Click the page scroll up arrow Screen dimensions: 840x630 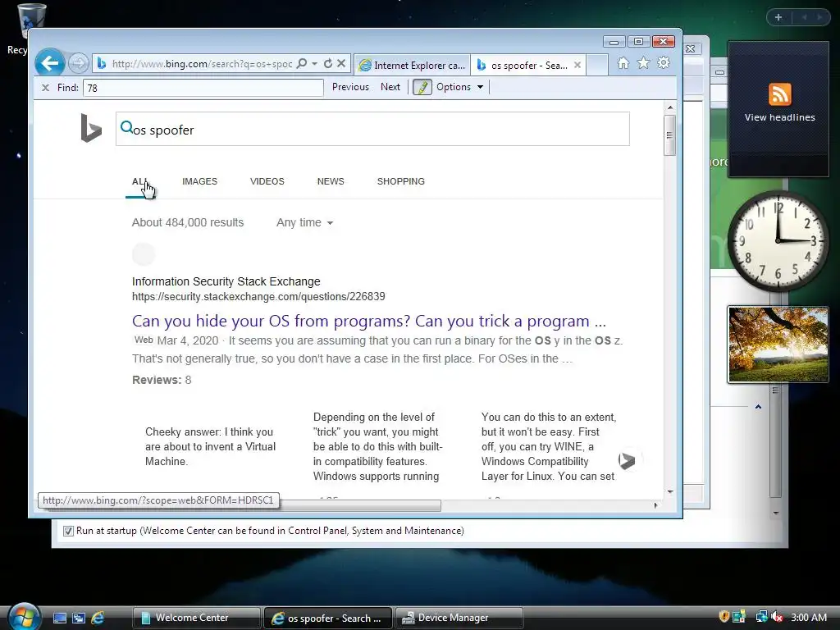pos(669,107)
